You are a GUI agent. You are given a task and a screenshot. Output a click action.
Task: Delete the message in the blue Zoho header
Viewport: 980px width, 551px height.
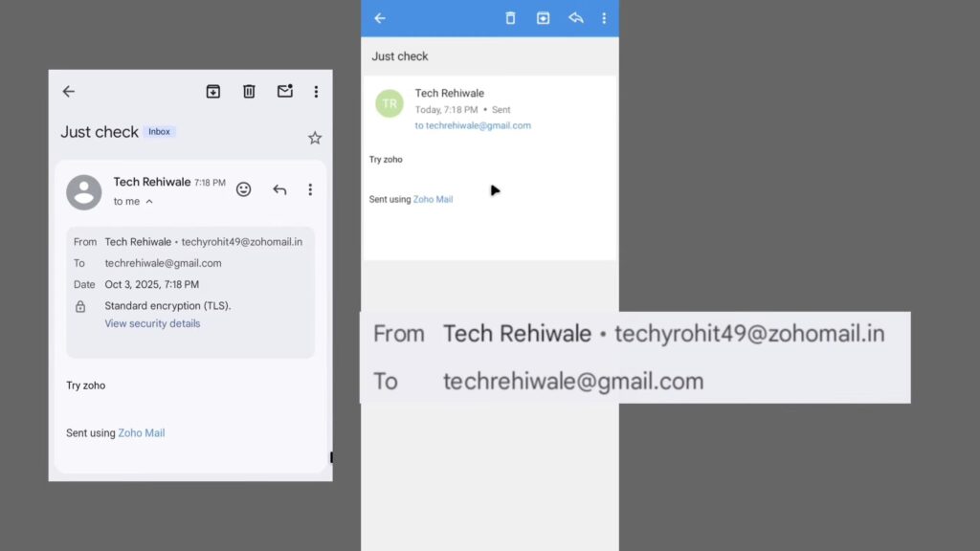tap(510, 18)
